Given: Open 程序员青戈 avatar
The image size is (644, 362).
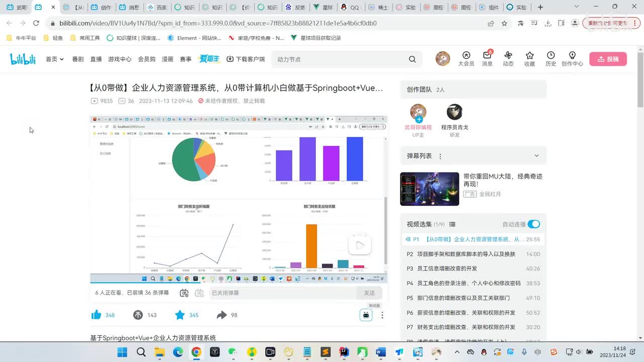Looking at the screenshot, I should tap(454, 112).
